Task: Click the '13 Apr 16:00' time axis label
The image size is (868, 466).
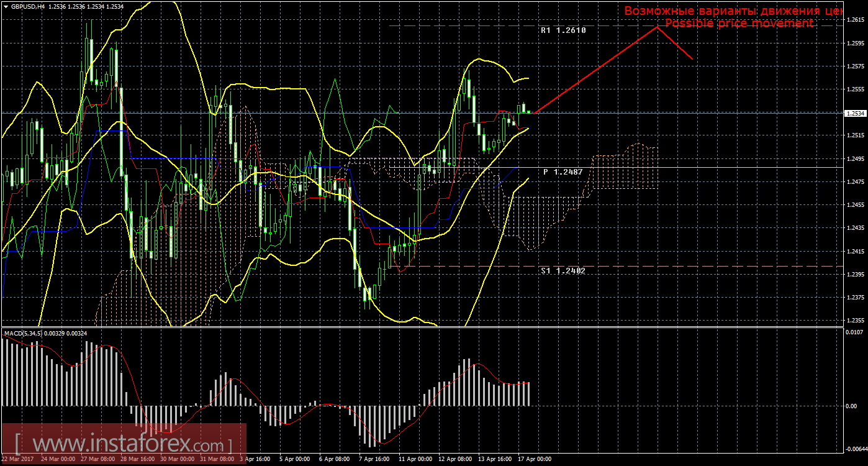Action: [495, 460]
